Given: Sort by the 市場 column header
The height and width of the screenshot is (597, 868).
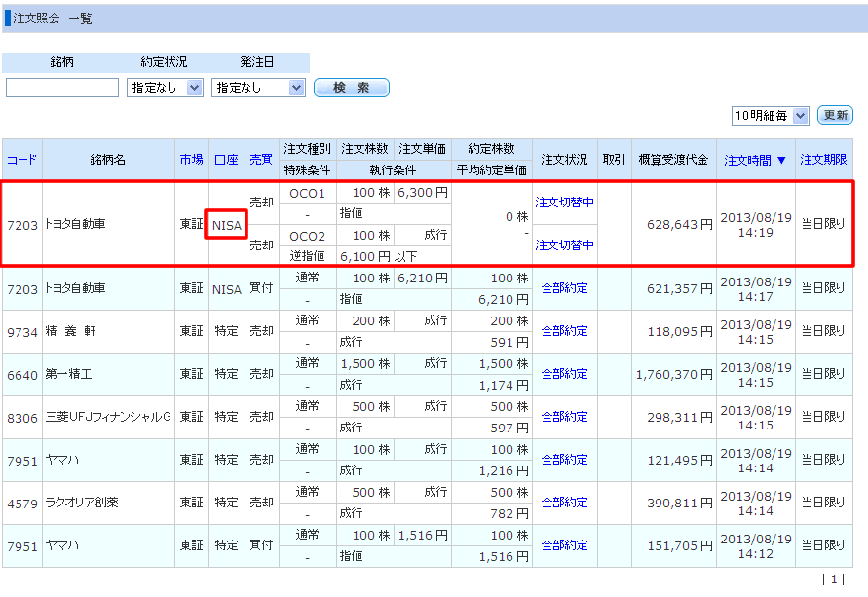Looking at the screenshot, I should point(192,160).
